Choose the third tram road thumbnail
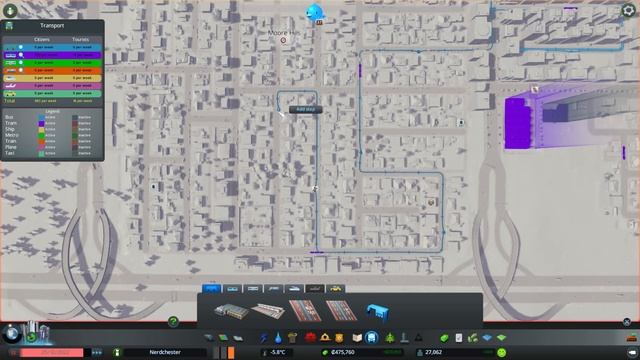 (305, 311)
